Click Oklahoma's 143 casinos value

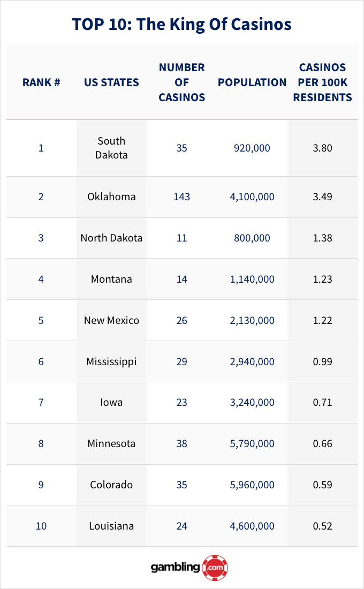182,197
